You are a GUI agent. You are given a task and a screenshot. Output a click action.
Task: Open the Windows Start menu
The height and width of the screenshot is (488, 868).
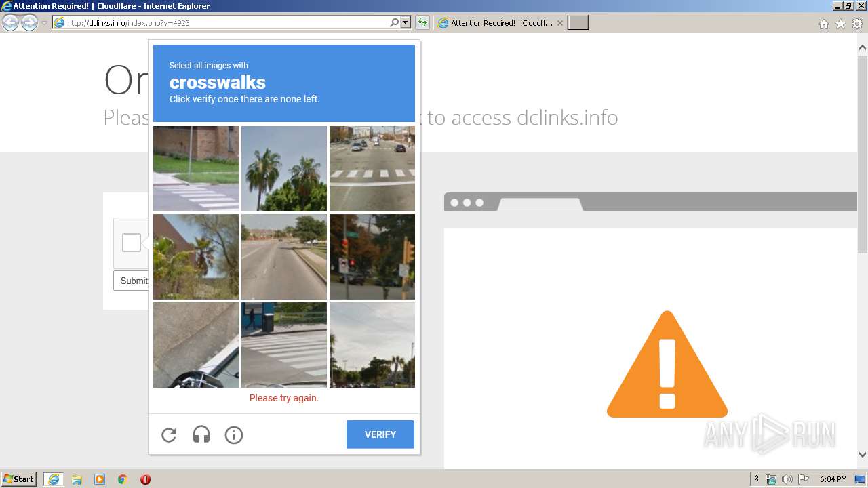tap(19, 479)
